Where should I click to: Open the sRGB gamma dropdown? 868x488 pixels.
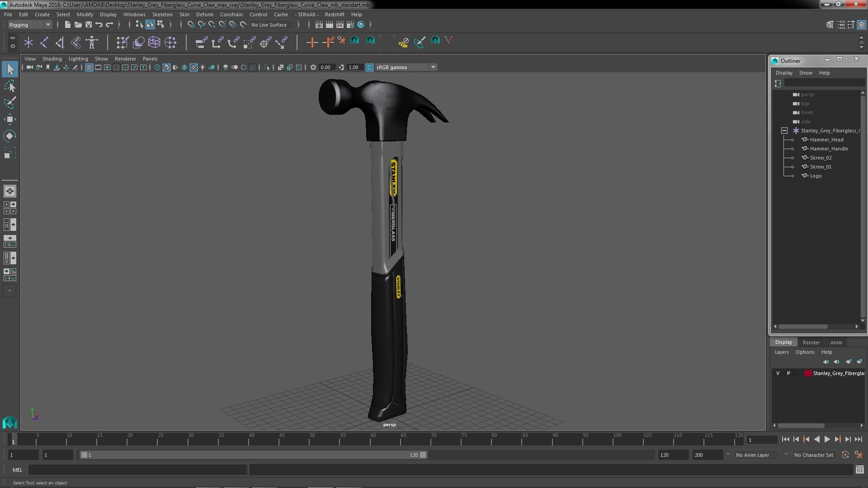tap(406, 67)
